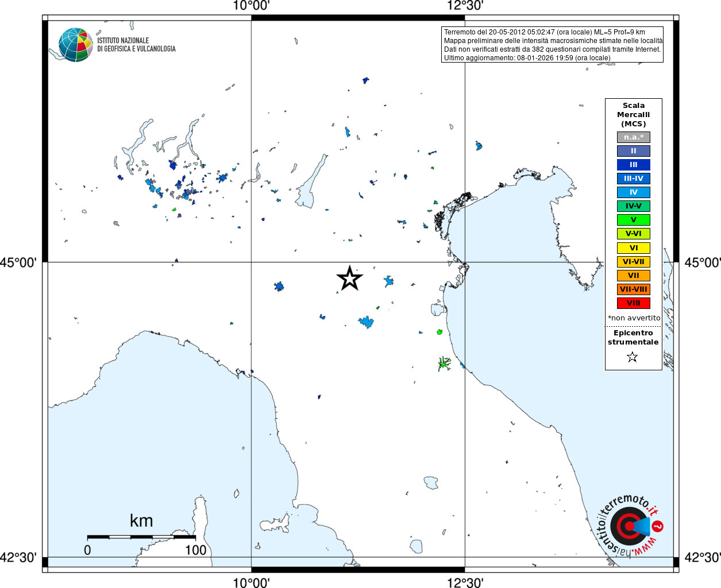The width and height of the screenshot is (721, 588).
Task: Click the INGV globe logo
Action: click(x=76, y=45)
